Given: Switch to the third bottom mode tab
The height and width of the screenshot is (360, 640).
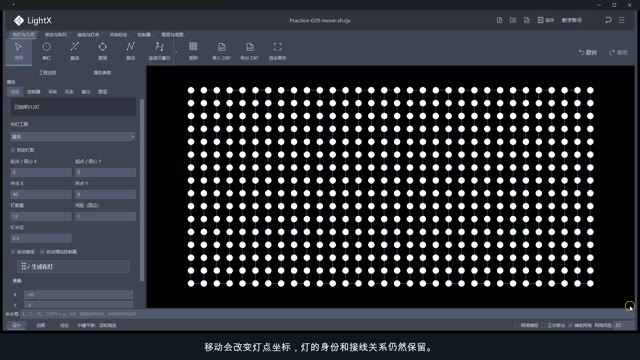Looking at the screenshot, I should [64, 325].
